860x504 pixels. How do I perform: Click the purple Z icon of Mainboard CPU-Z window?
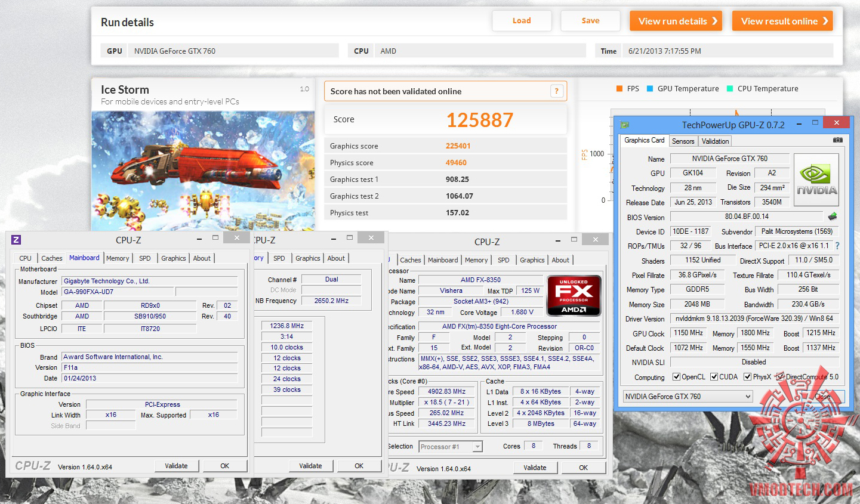point(16,240)
